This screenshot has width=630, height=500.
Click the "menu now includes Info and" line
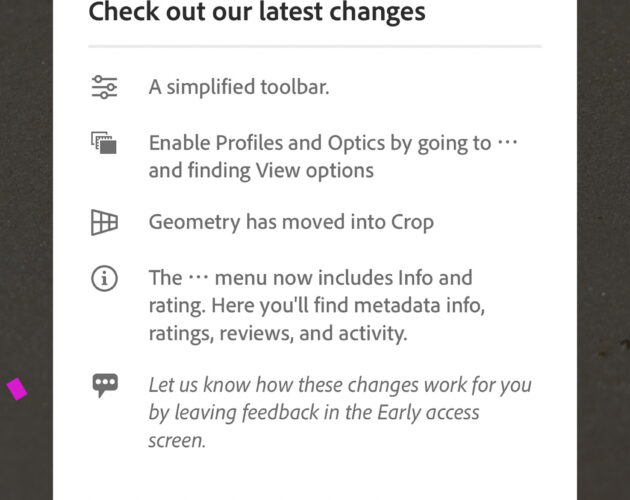pyautogui.click(x=344, y=278)
